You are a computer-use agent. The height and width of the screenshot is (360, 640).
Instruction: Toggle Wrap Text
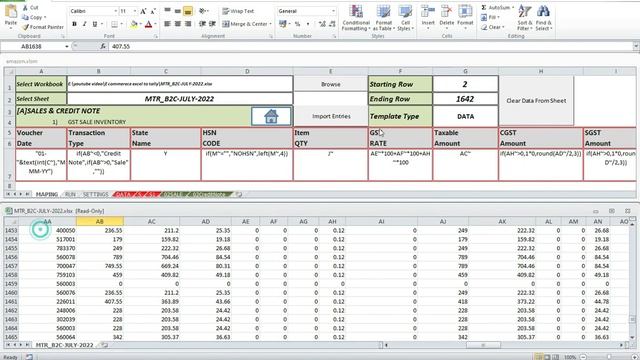point(238,11)
